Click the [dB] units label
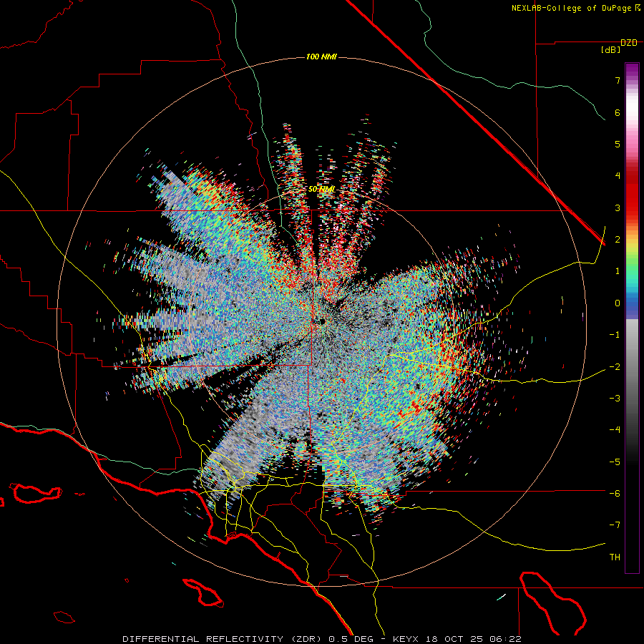Screen dimensions: 644x644 [611, 50]
